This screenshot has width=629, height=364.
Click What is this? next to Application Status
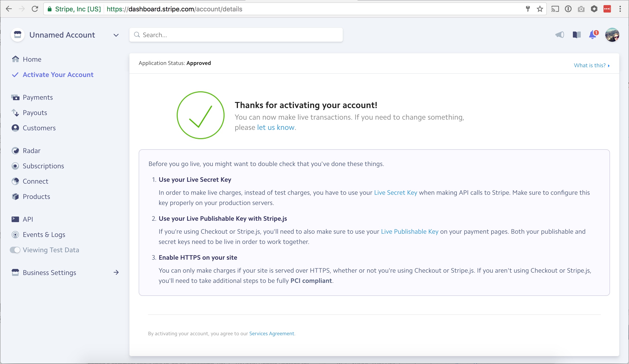(x=590, y=65)
